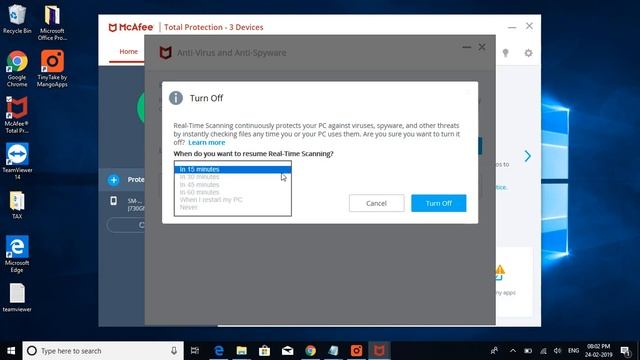
Task: Open Mail from the taskbar
Action: pos(287,351)
